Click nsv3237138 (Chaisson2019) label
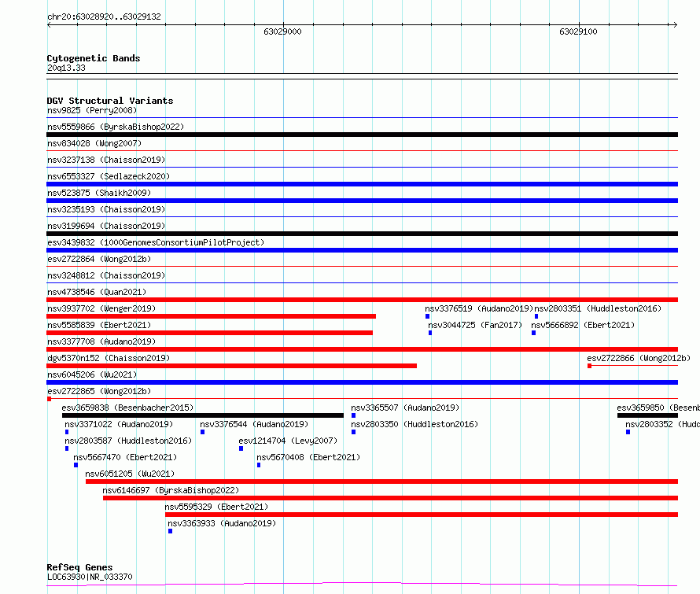700x594 pixels. click(x=106, y=160)
